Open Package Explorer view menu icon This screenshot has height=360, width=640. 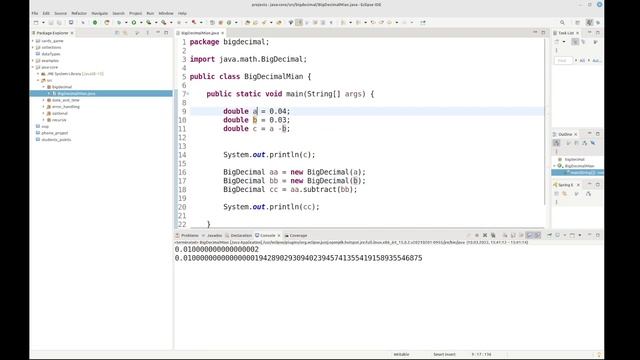[x=148, y=33]
